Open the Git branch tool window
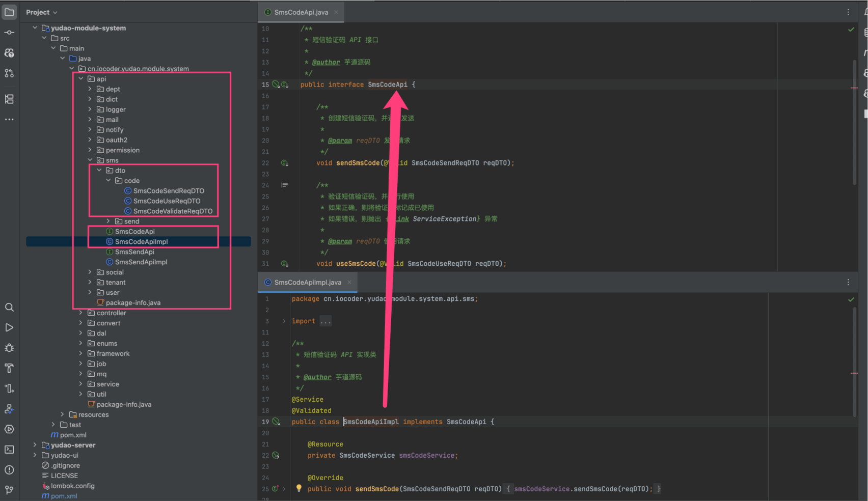 tap(9, 490)
